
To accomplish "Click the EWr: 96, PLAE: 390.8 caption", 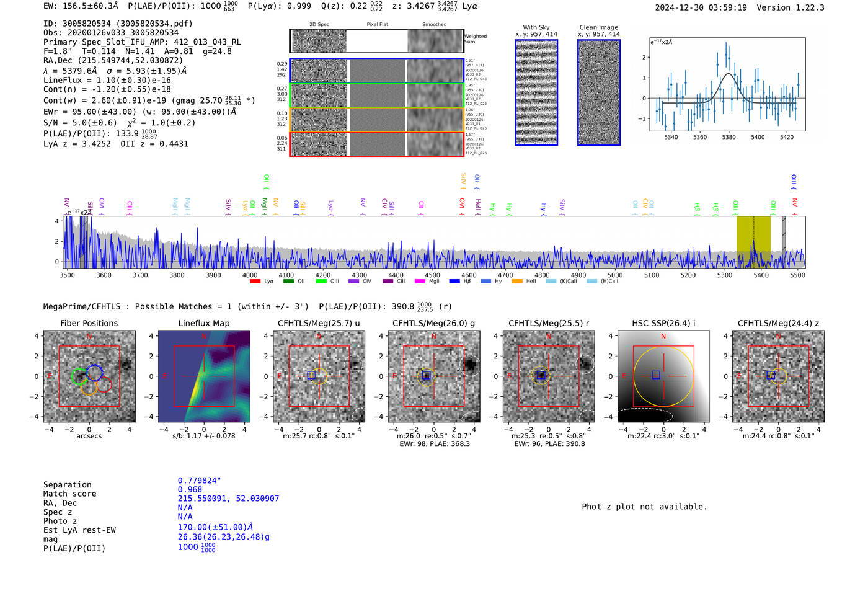I will (x=549, y=444).
